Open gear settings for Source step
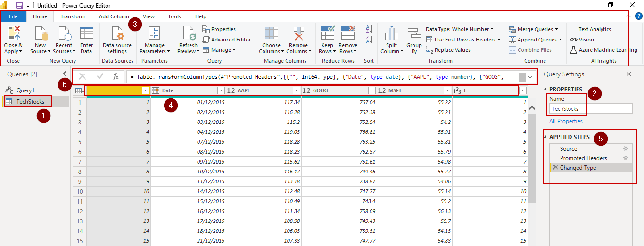644x246 pixels. (626, 148)
